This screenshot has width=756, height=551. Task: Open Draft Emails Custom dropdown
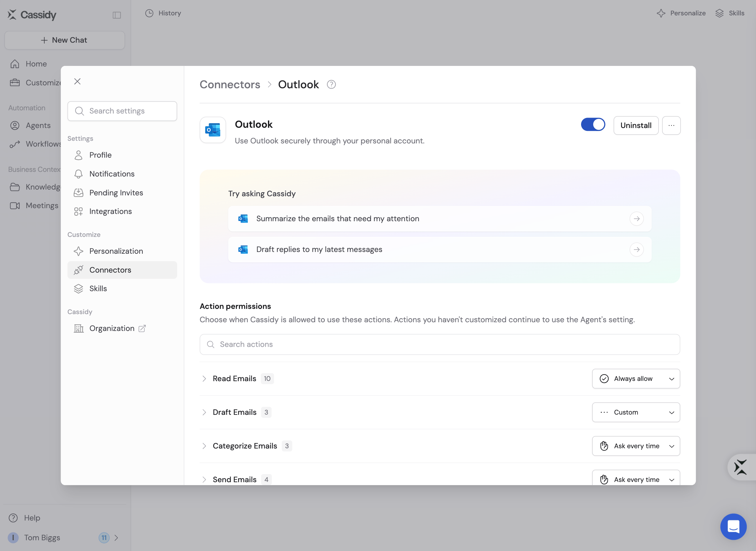pos(636,413)
